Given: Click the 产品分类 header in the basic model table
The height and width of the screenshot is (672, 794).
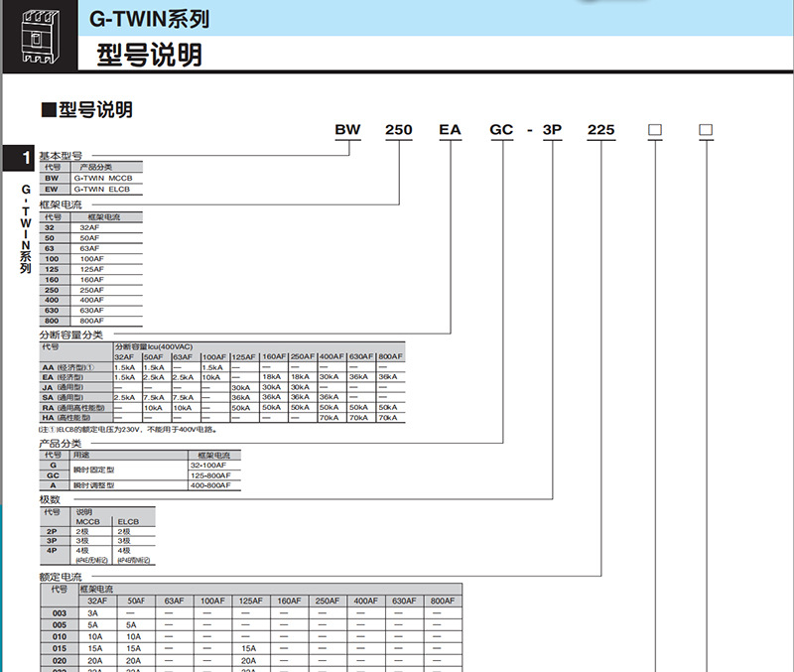Looking at the screenshot, I should (x=95, y=167).
